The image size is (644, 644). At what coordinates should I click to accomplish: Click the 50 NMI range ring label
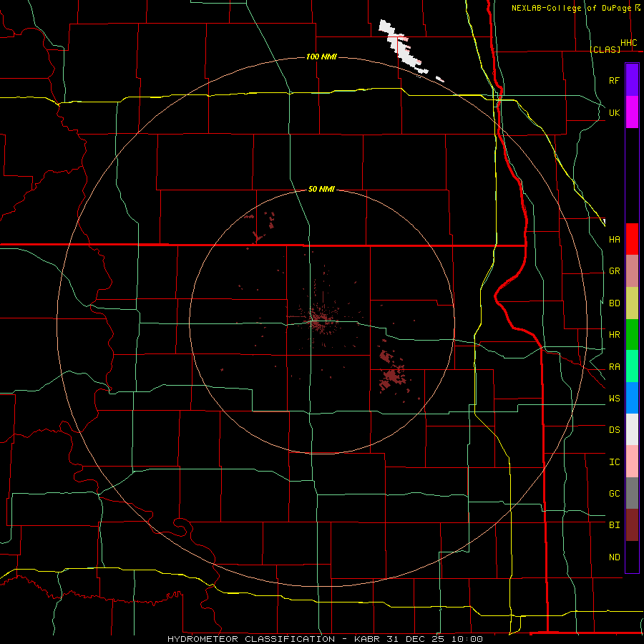(x=321, y=189)
